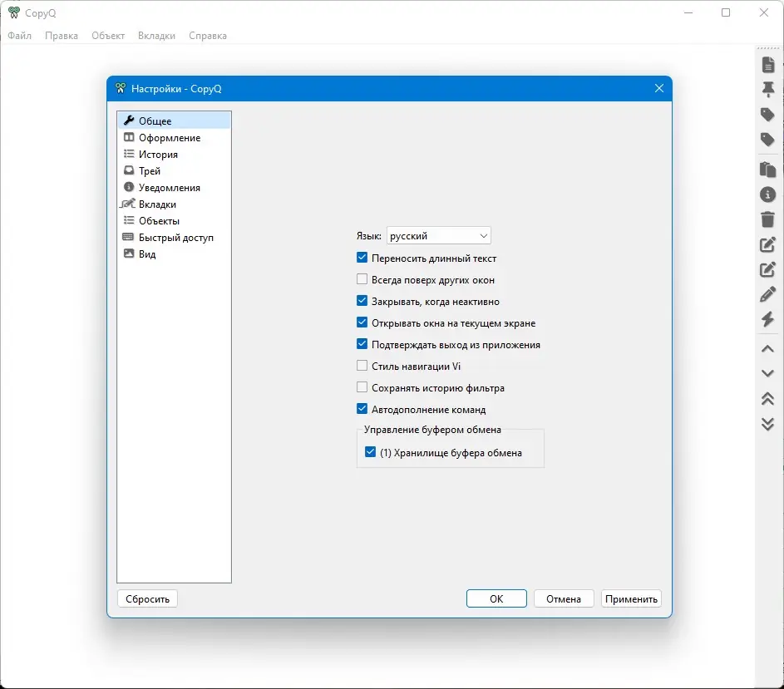784x689 pixels.
Task: Click the round info icon in right toolbar
Action: (768, 194)
